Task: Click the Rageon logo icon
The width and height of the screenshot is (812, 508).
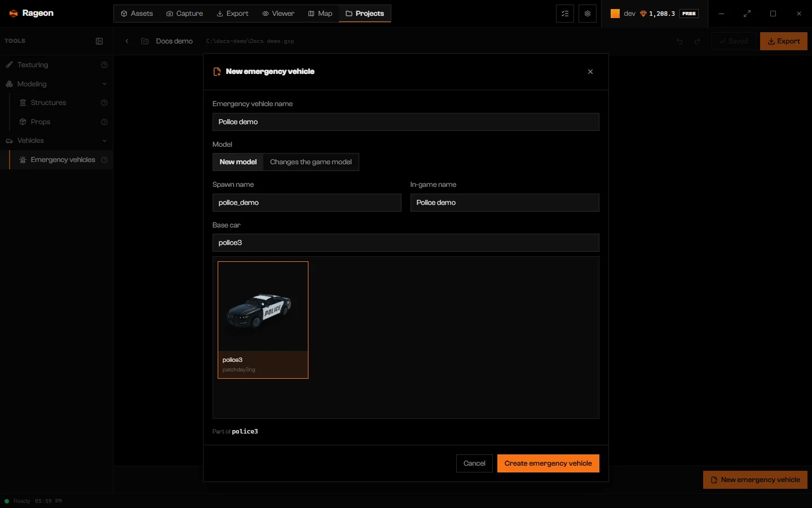Action: [x=14, y=14]
